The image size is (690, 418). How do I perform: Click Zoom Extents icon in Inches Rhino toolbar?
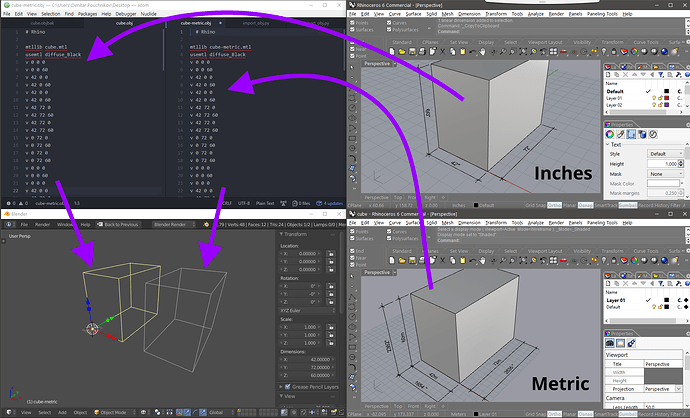tap(523, 52)
